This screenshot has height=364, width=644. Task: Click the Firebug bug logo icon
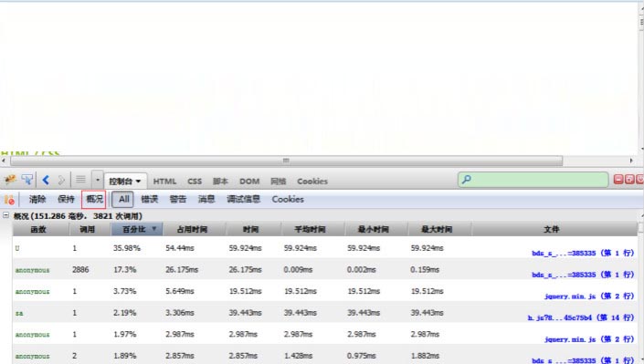10,180
